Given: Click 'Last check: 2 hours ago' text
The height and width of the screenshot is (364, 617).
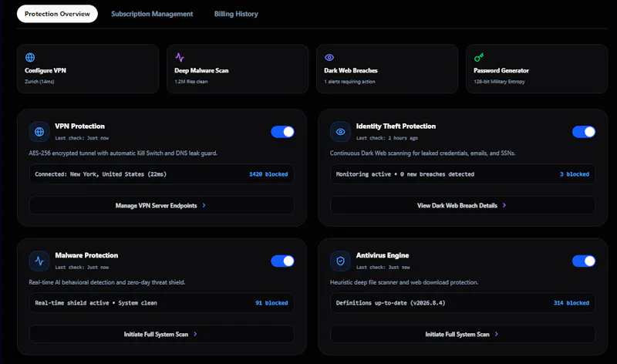Looking at the screenshot, I should point(387,138).
